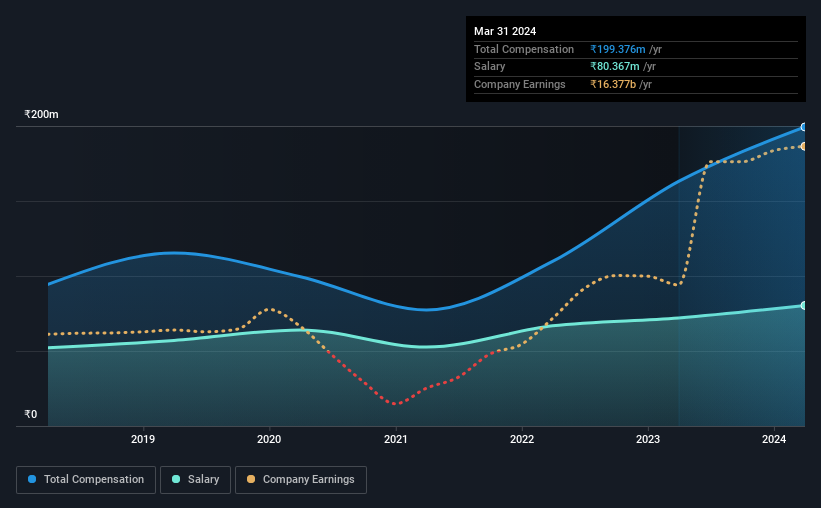Click the tooltip's Salary label
Viewport: 821px width, 508px height.
(490, 67)
